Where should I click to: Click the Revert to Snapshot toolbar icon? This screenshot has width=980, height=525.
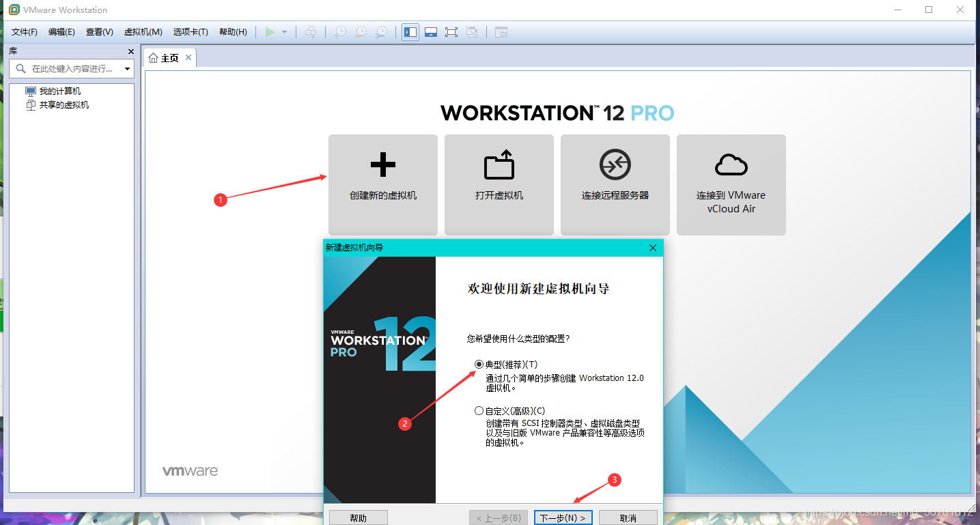point(360,32)
